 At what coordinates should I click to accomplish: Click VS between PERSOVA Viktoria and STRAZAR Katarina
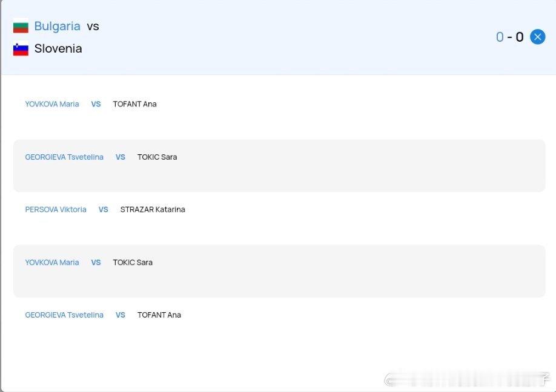103,210
